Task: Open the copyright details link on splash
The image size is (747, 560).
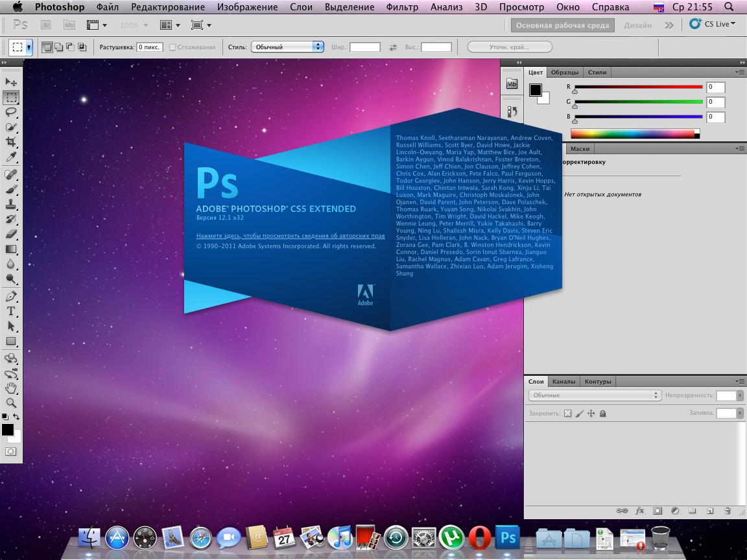Action: (x=290, y=236)
